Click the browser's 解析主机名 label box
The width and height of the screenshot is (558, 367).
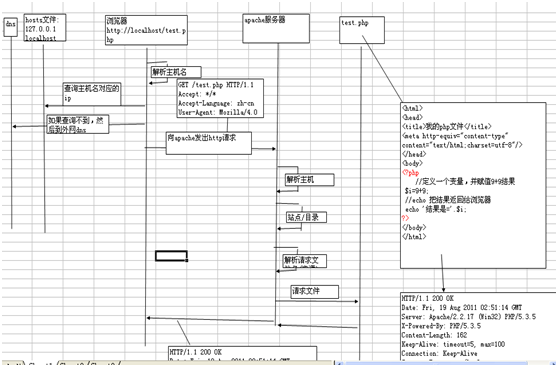[176, 72]
